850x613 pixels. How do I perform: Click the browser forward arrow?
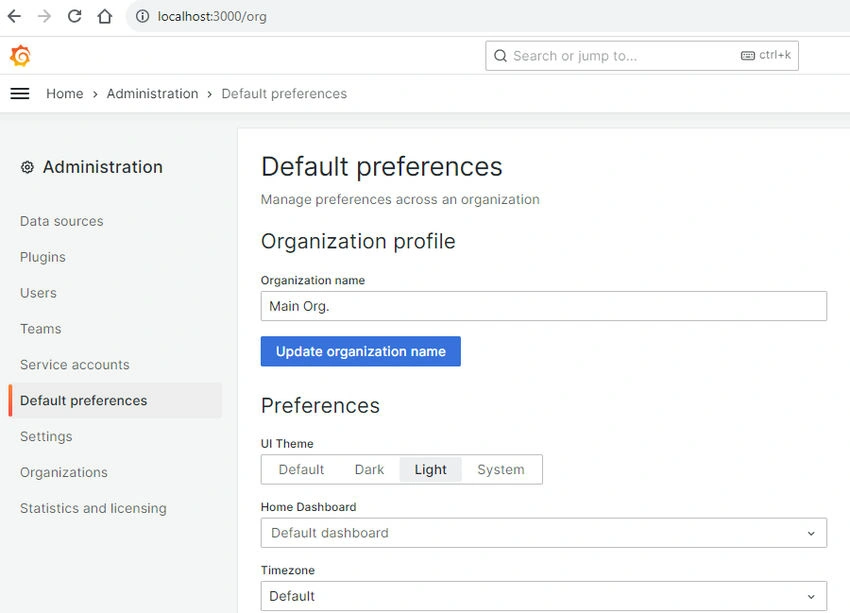point(44,16)
